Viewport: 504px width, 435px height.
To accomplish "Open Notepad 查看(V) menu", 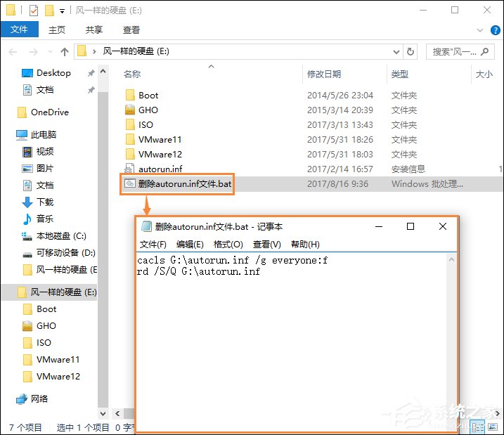I will pos(267,245).
